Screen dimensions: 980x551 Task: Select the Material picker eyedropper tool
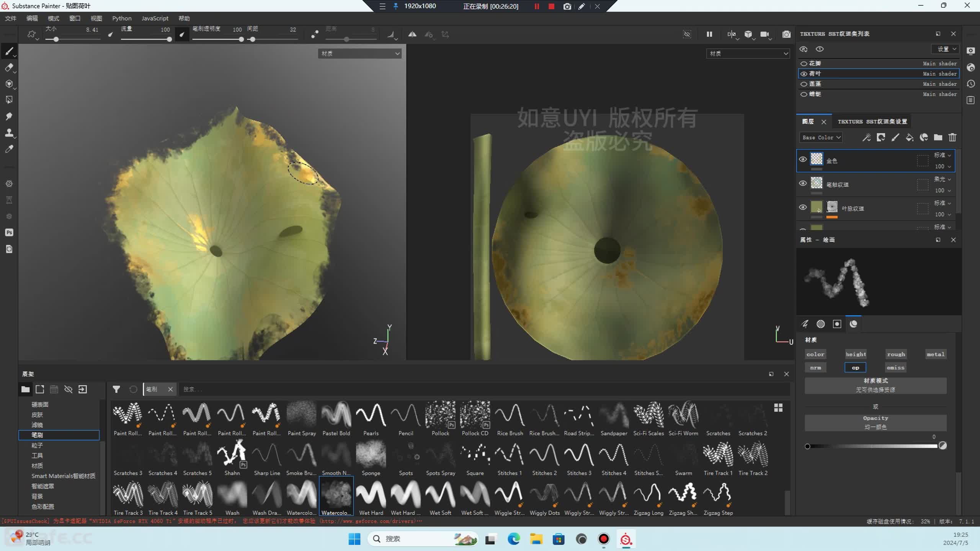coord(9,149)
